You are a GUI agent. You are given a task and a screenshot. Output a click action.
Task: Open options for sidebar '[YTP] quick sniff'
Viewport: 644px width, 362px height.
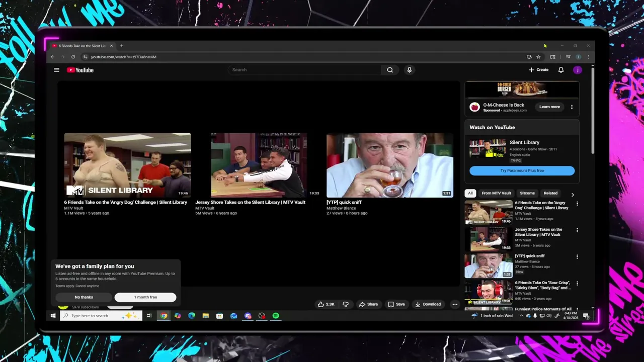click(577, 256)
